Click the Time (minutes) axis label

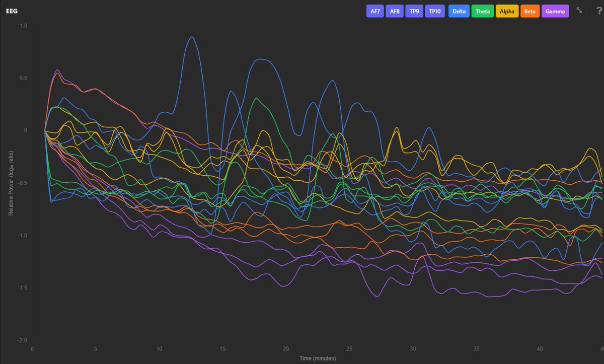click(319, 358)
